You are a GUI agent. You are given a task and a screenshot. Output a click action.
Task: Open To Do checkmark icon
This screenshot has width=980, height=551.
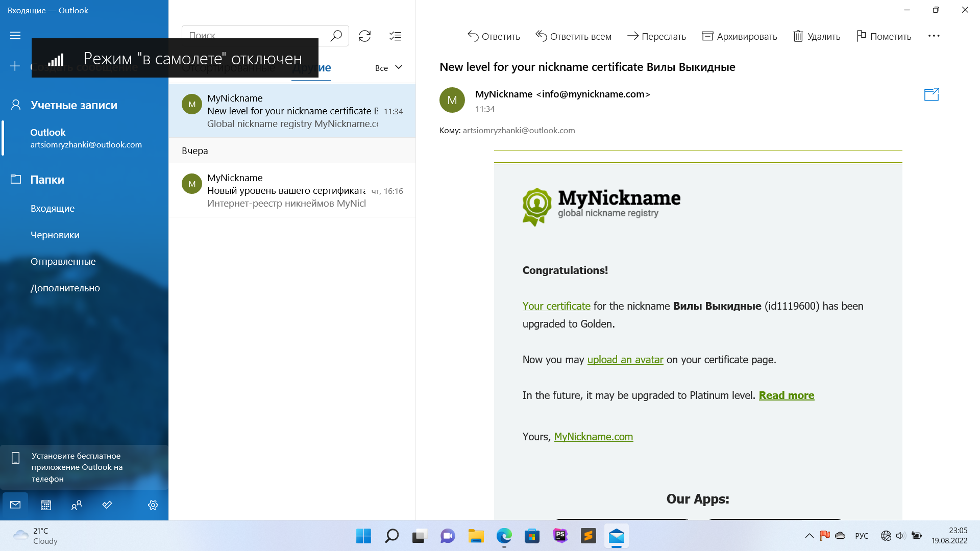(x=107, y=505)
